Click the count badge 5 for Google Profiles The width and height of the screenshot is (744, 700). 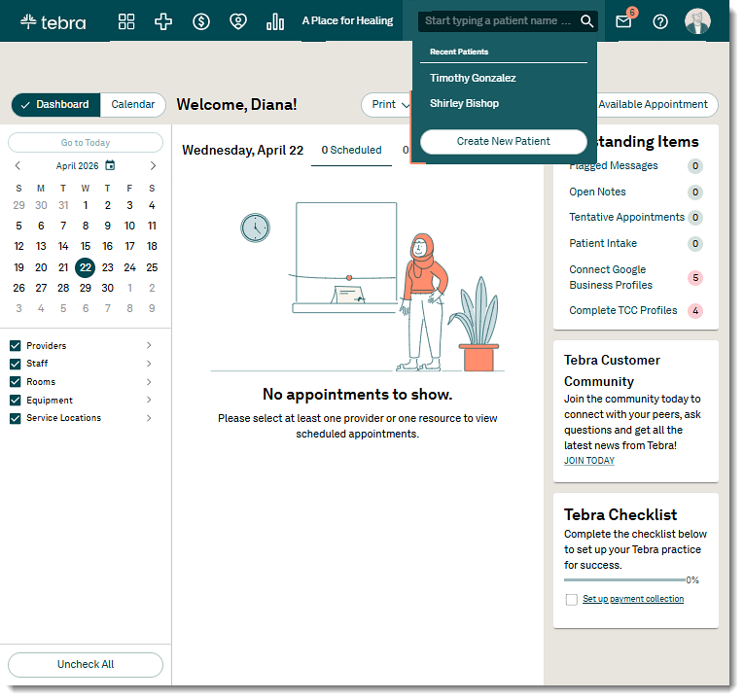695,277
